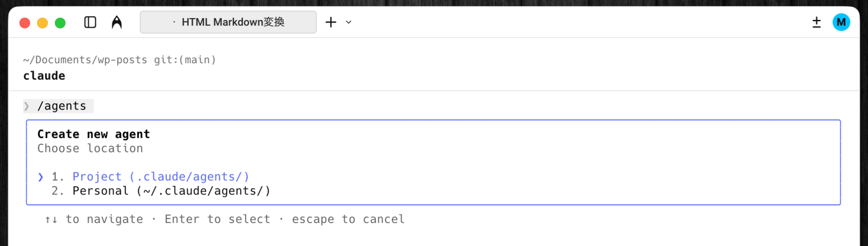The width and height of the screenshot is (868, 246).
Task: Close the window with the red button
Action: 25,23
